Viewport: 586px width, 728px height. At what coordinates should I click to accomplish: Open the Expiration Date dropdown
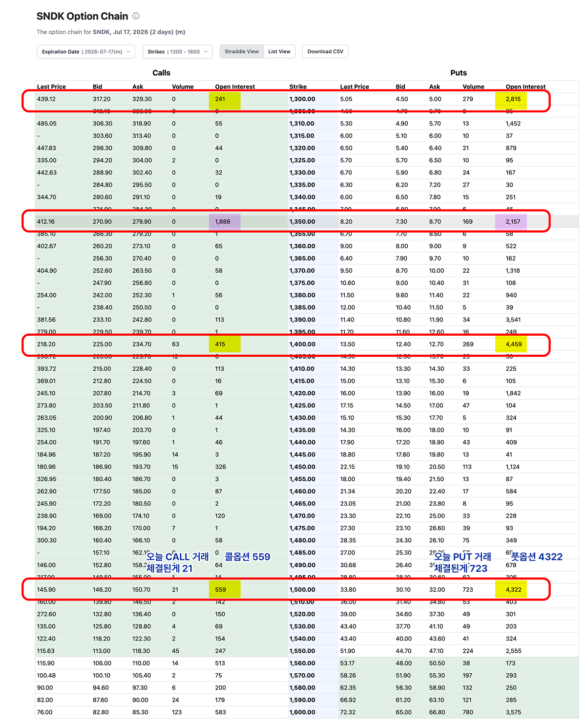click(86, 51)
